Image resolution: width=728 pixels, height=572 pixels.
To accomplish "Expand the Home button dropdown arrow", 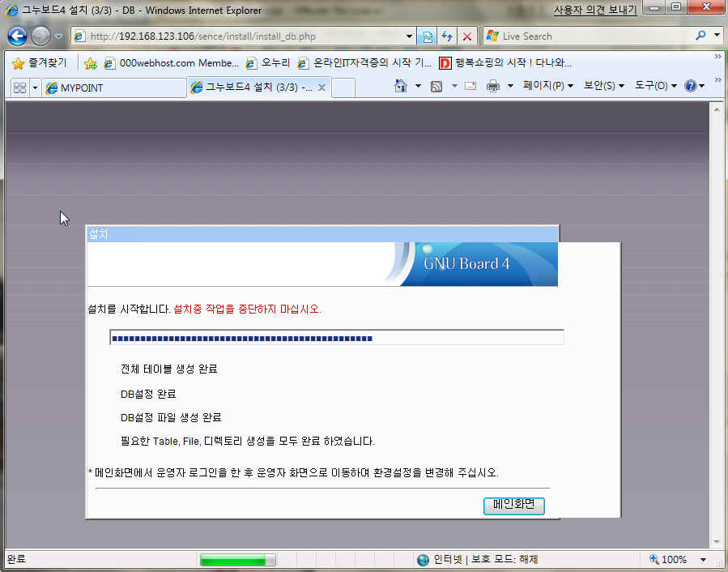I will click(x=418, y=86).
